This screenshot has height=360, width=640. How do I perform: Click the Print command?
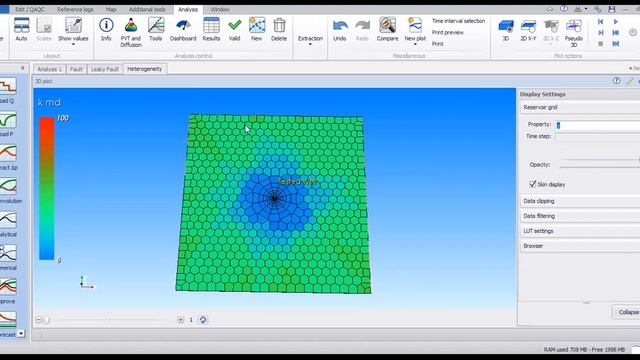[438, 44]
